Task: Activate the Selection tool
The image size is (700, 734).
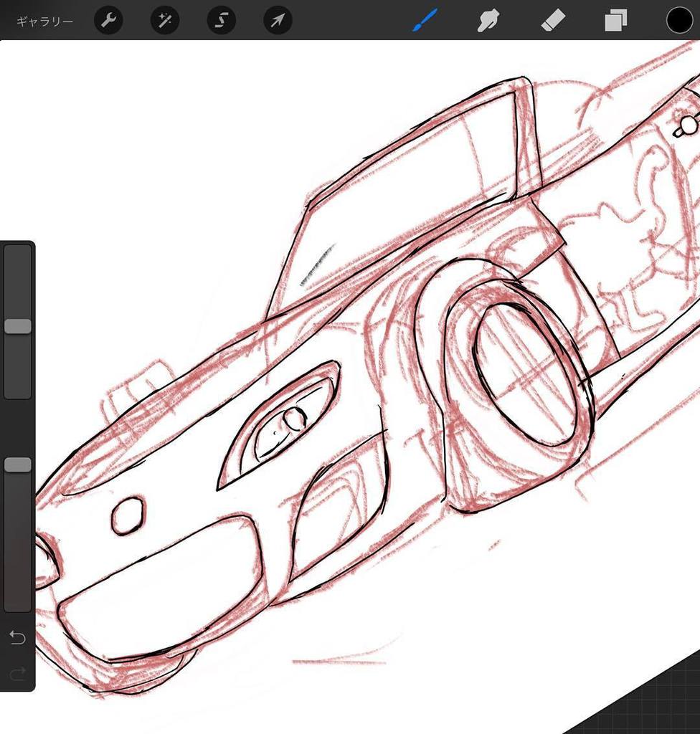Action: (221, 20)
